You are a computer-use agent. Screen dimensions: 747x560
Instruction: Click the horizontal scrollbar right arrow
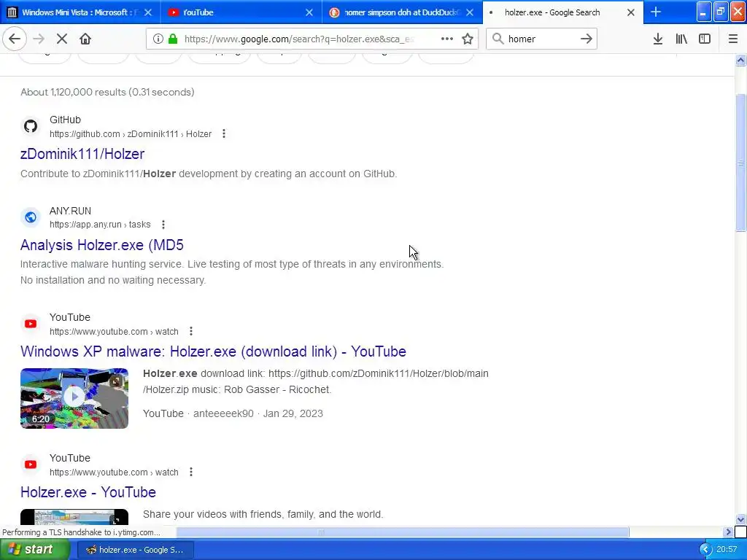pyautogui.click(x=728, y=532)
